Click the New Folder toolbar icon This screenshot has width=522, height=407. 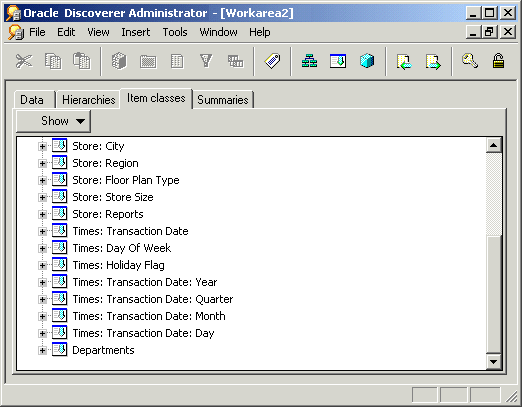[x=148, y=62]
